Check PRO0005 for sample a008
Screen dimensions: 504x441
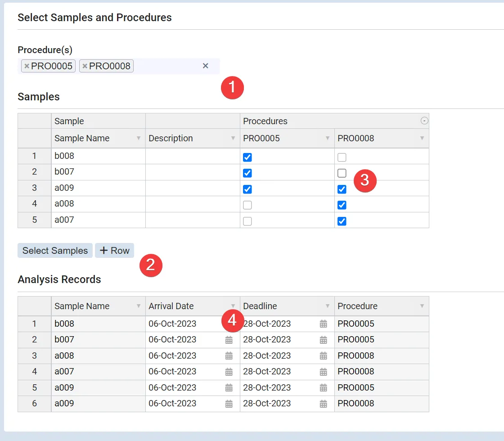247,205
